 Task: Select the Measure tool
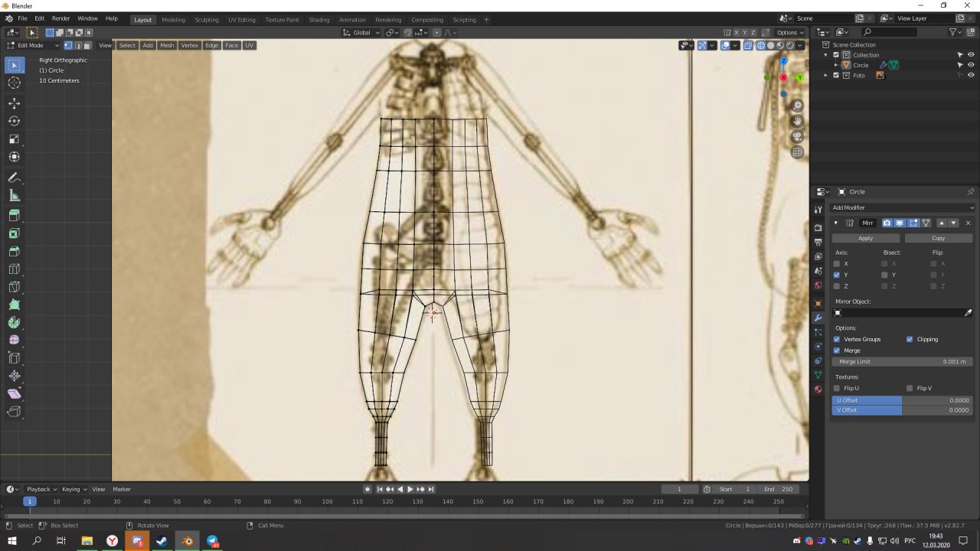(x=14, y=195)
